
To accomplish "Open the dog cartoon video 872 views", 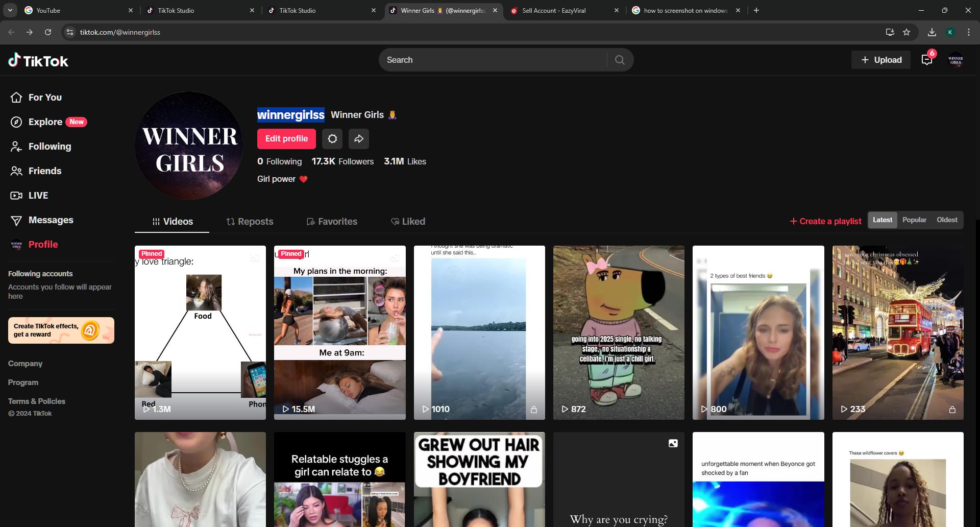I will click(x=619, y=332).
